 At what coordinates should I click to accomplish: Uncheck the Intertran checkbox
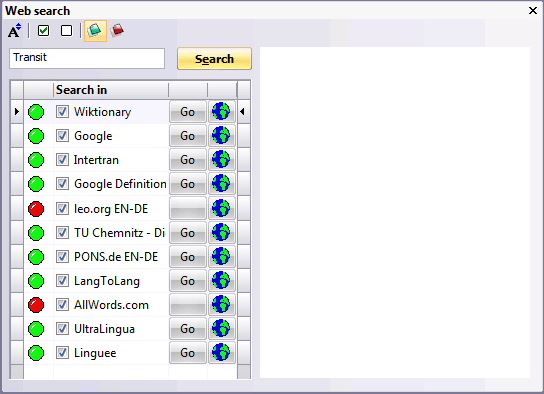(x=62, y=160)
